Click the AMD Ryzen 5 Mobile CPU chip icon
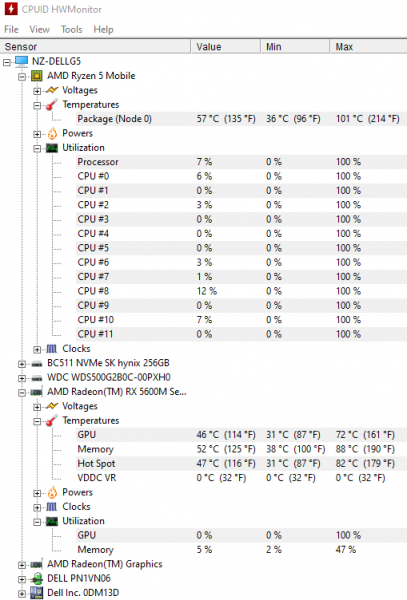This screenshot has height=600, width=407. point(36,76)
